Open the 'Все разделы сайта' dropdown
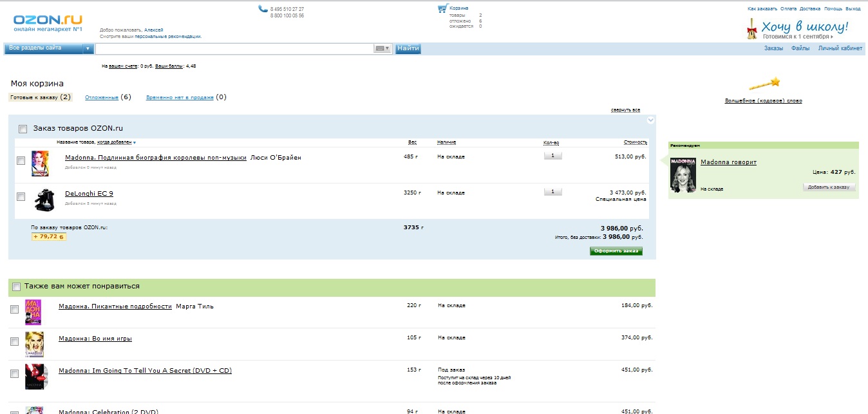This screenshot has width=868, height=414. pos(49,48)
